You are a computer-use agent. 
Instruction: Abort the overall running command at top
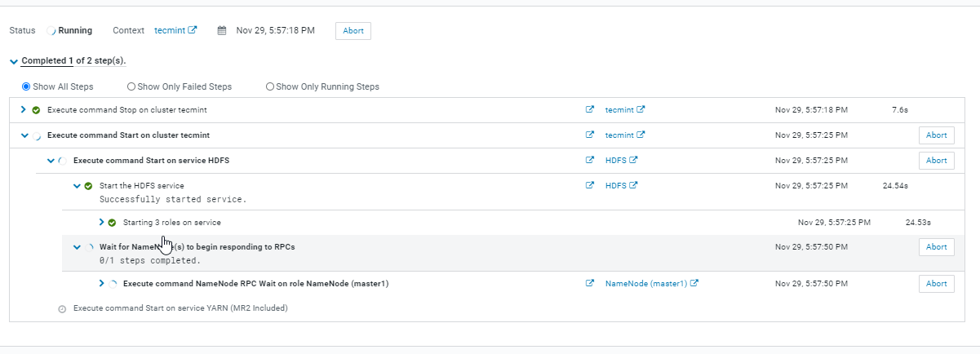353,30
